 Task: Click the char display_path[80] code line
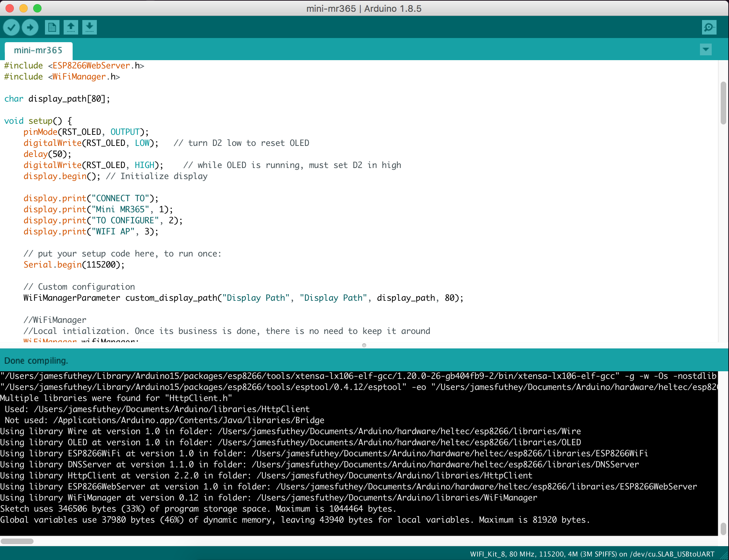(x=57, y=99)
